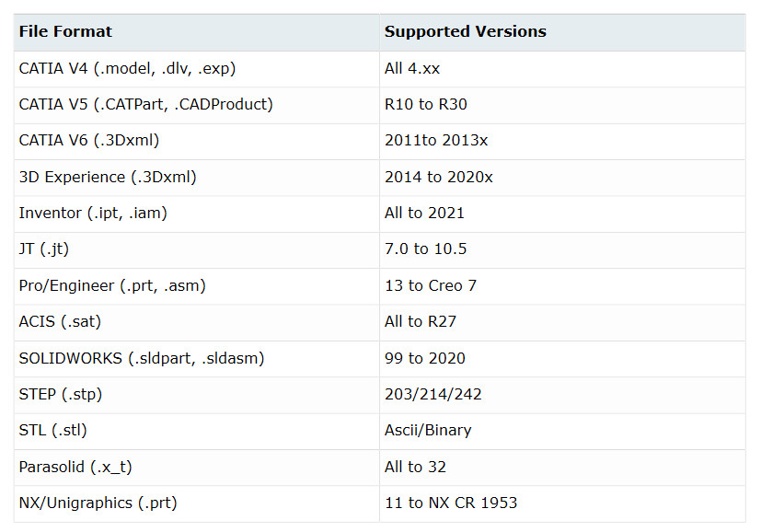Image resolution: width=761 pixels, height=532 pixels.
Task: Click the Supported Versions column header
Action: [465, 32]
